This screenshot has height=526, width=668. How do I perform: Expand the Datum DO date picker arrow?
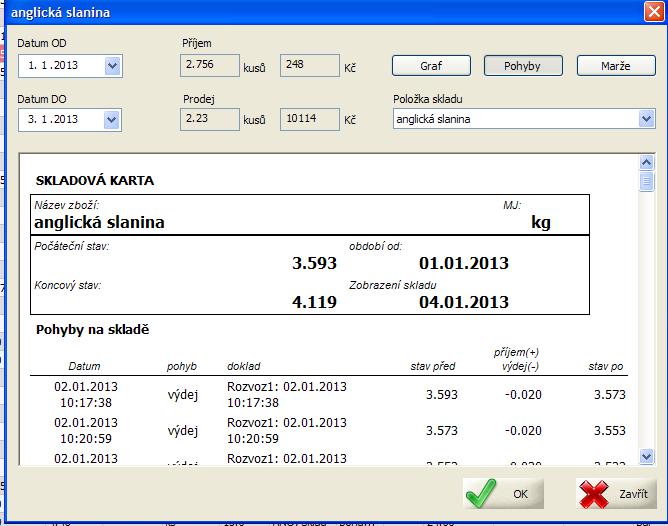pos(112,120)
